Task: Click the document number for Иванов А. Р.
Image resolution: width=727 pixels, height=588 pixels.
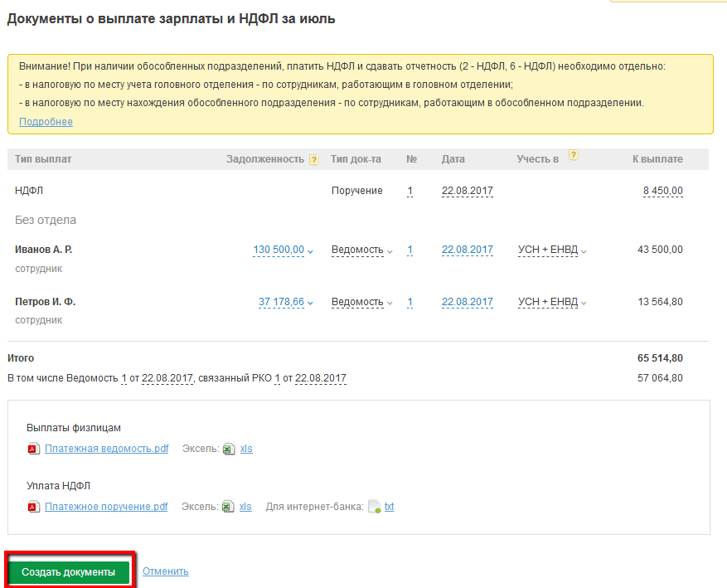Action: click(410, 250)
